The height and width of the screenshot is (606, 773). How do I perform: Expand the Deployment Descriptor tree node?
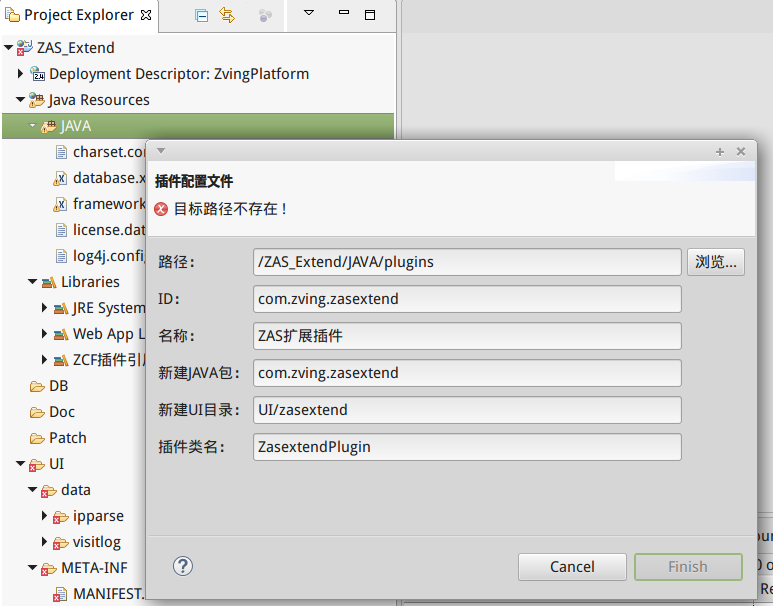pyautogui.click(x=20, y=74)
